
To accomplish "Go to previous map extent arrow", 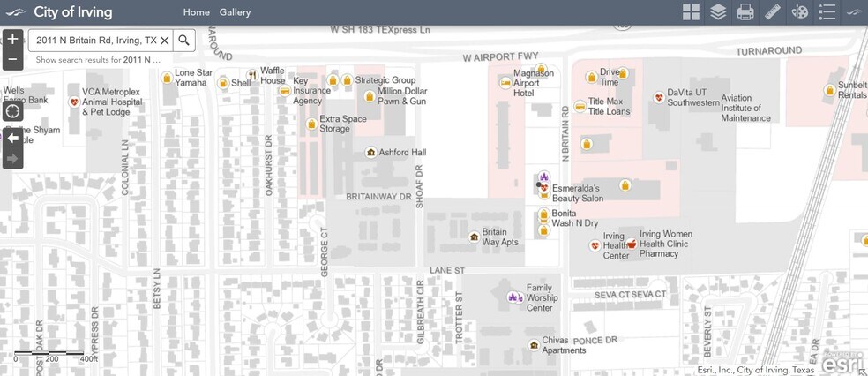I will point(12,139).
